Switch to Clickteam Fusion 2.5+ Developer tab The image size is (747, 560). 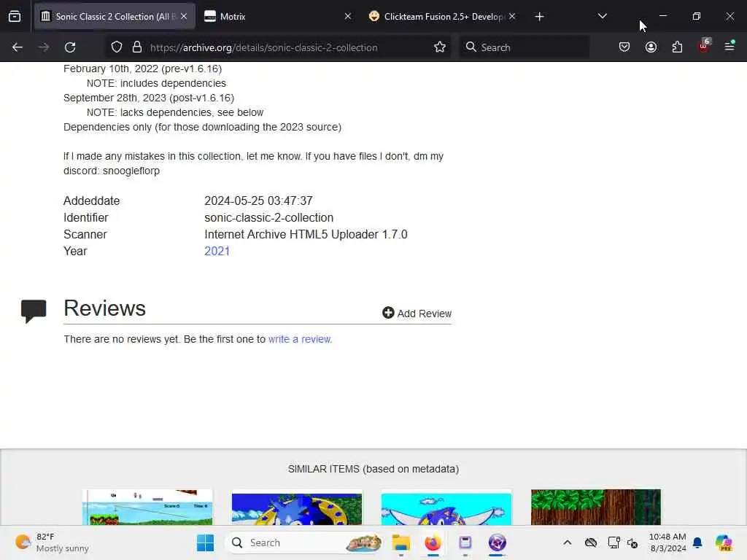click(x=441, y=17)
